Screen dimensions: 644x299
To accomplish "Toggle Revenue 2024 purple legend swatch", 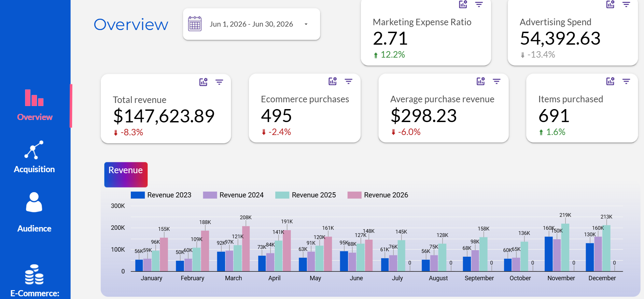I will pos(210,195).
